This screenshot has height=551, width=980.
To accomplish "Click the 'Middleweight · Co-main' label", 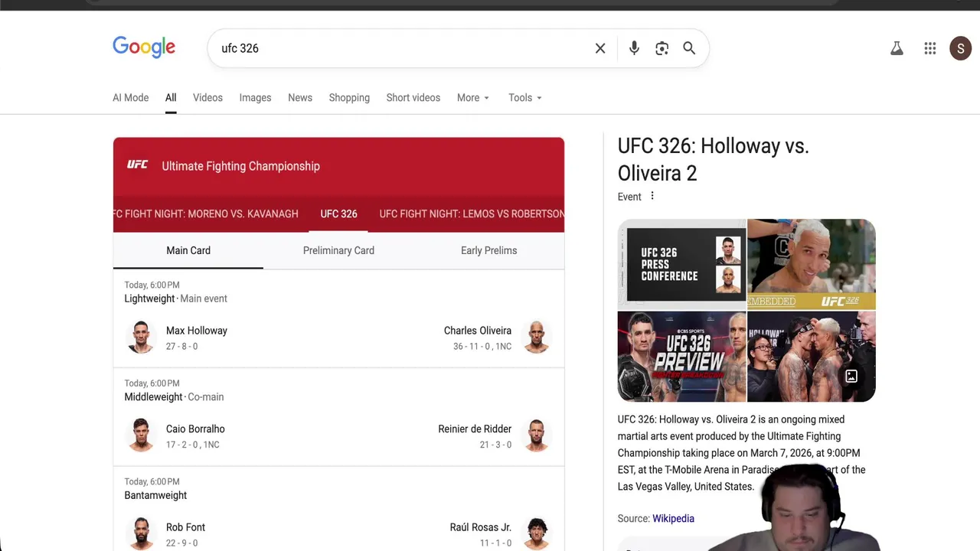I will (174, 396).
